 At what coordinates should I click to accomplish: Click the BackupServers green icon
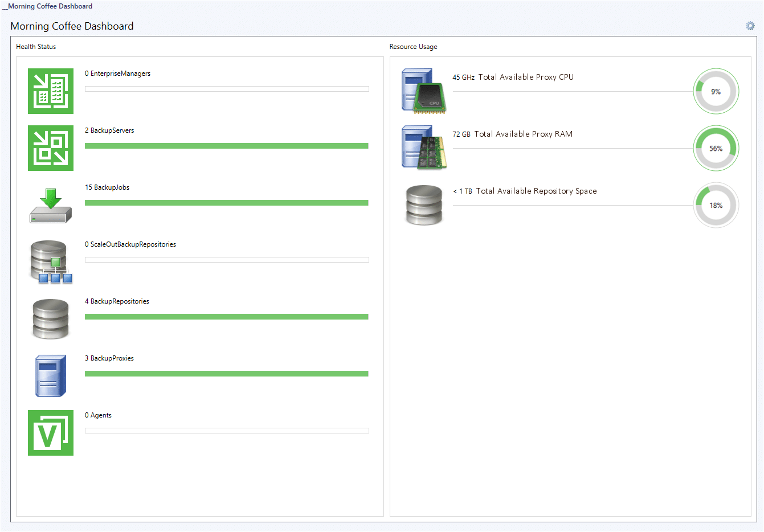(x=51, y=148)
